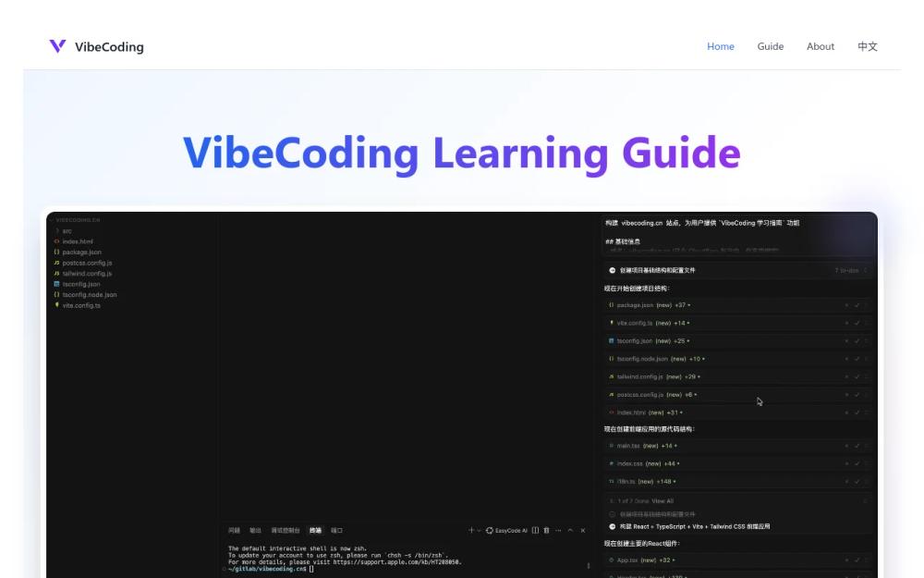Image resolution: width=924 pixels, height=578 pixels.
Task: Open the 端口 panel tab
Action: click(336, 530)
